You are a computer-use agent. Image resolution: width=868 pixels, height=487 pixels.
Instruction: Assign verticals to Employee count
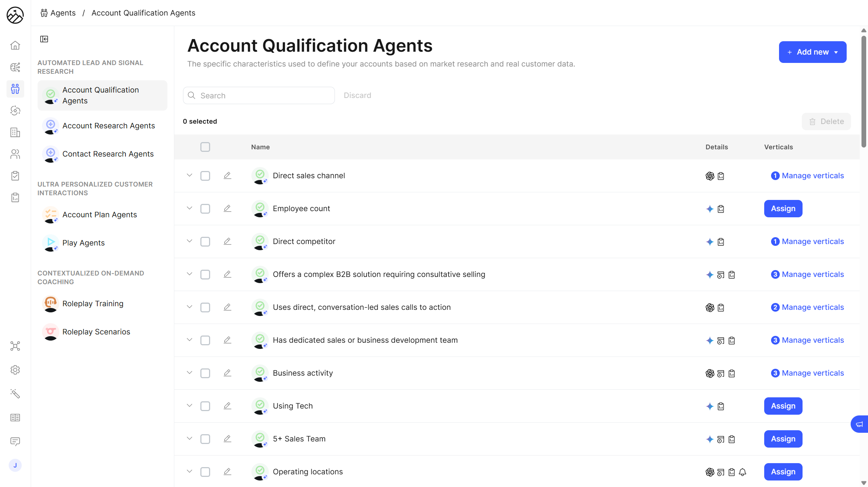[x=783, y=209]
